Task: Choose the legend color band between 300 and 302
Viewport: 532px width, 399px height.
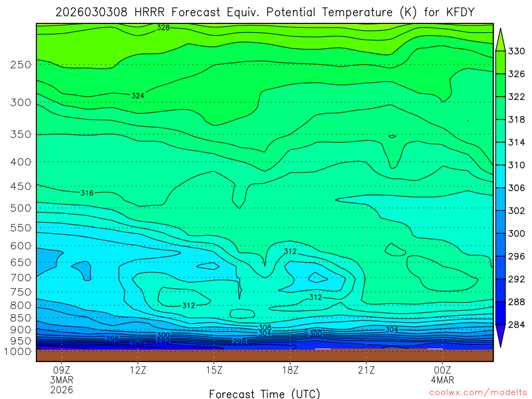Action: tap(500, 221)
